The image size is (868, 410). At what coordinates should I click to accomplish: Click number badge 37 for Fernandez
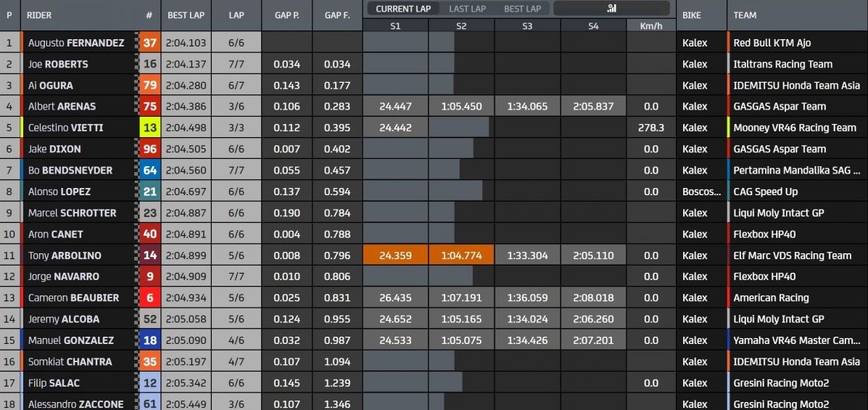150,43
